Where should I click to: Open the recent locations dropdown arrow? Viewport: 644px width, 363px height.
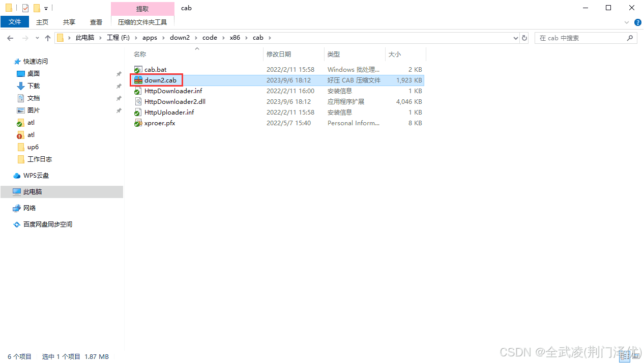pyautogui.click(x=37, y=38)
